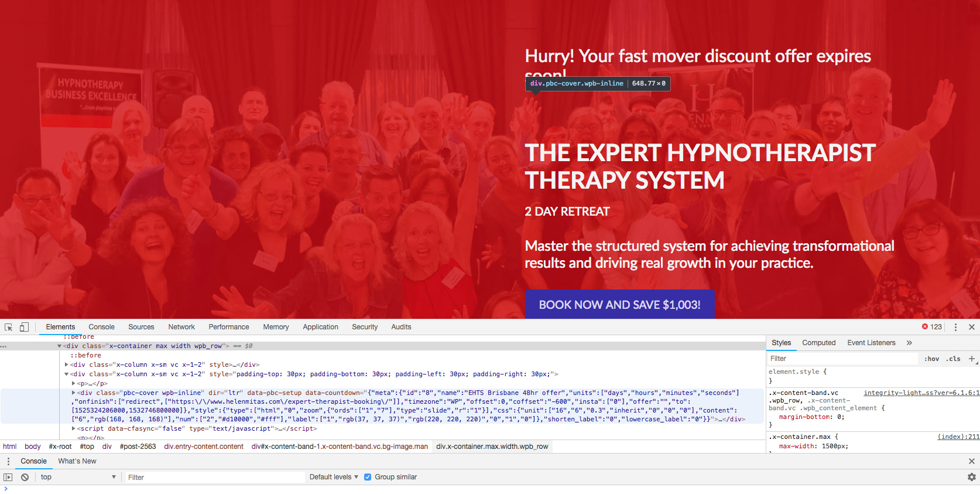Select the Event Listeners pane tab
The width and height of the screenshot is (980, 494).
871,343
